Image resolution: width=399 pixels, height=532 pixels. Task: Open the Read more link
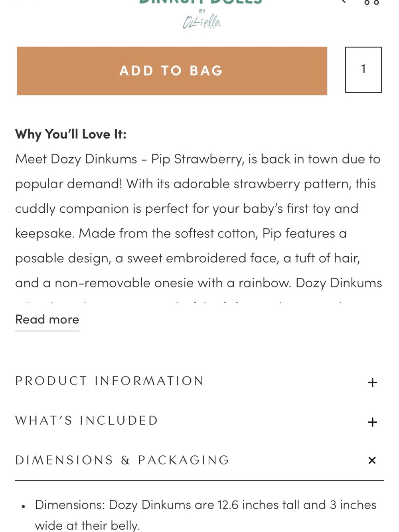pos(47,319)
